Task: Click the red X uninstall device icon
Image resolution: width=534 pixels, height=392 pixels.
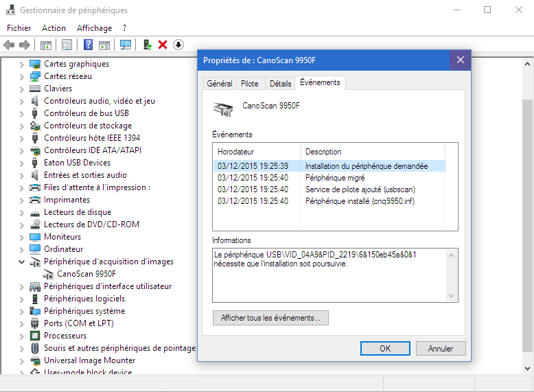Action: 163,45
